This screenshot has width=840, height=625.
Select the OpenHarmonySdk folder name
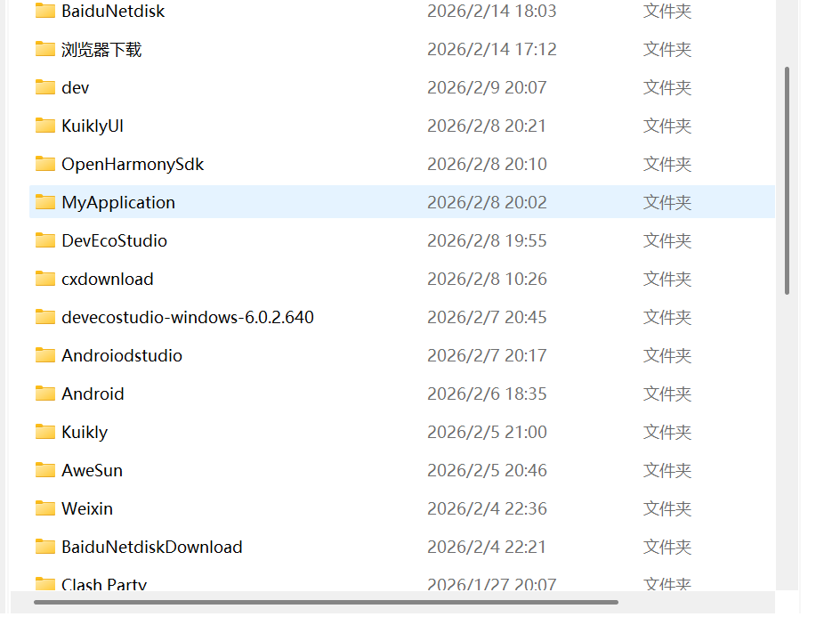tap(133, 164)
